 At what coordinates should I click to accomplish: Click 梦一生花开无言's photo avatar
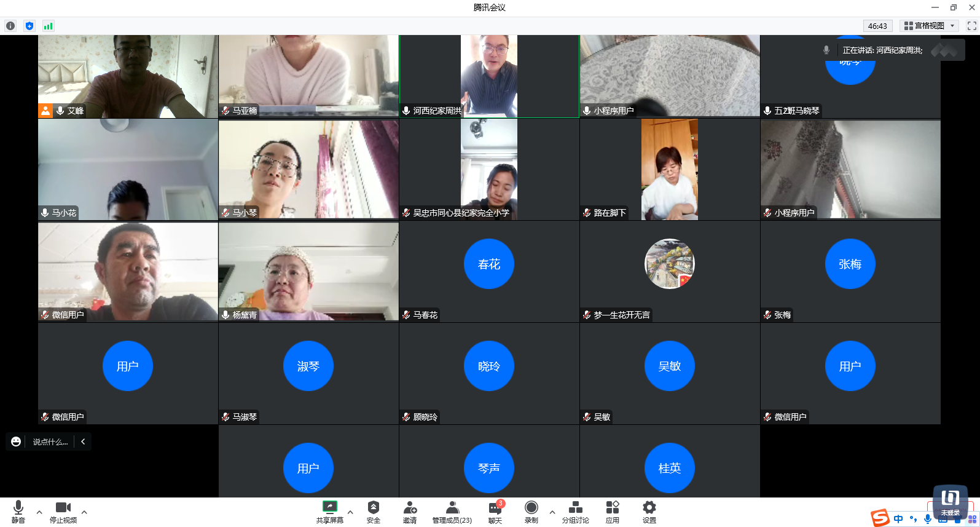(x=670, y=264)
